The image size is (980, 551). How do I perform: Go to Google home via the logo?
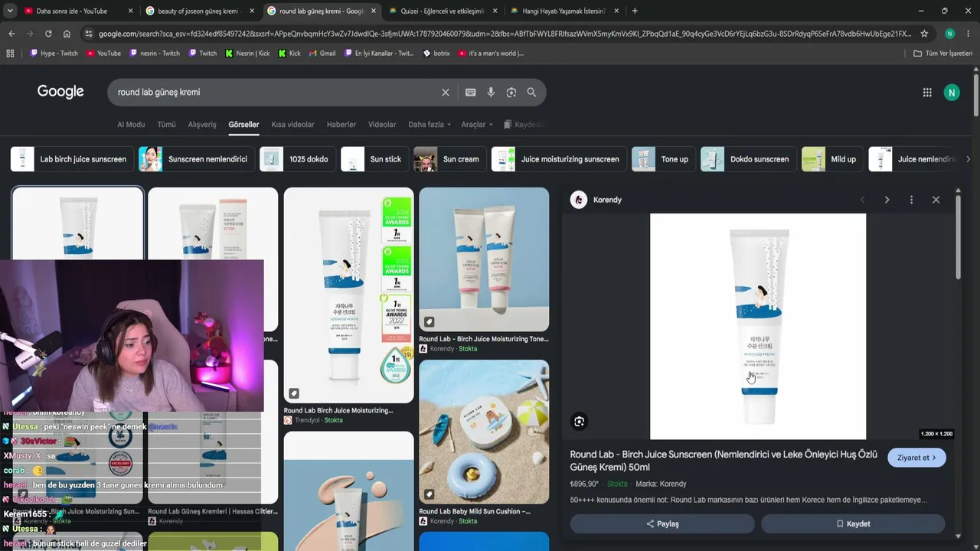point(60,92)
